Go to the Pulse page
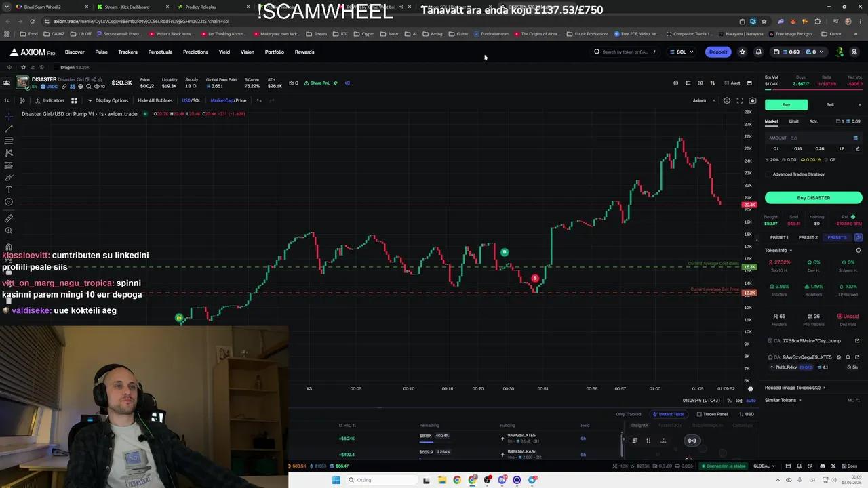868x488 pixels. coord(101,52)
